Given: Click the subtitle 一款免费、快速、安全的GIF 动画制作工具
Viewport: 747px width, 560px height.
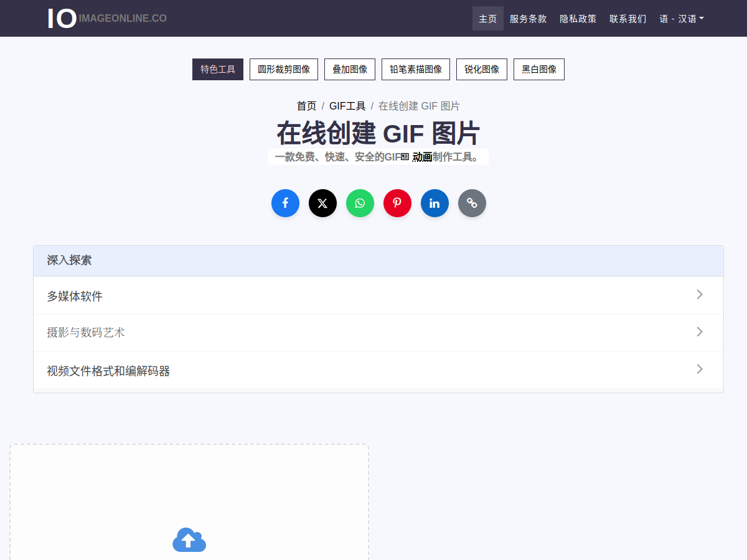Looking at the screenshot, I should [378, 157].
